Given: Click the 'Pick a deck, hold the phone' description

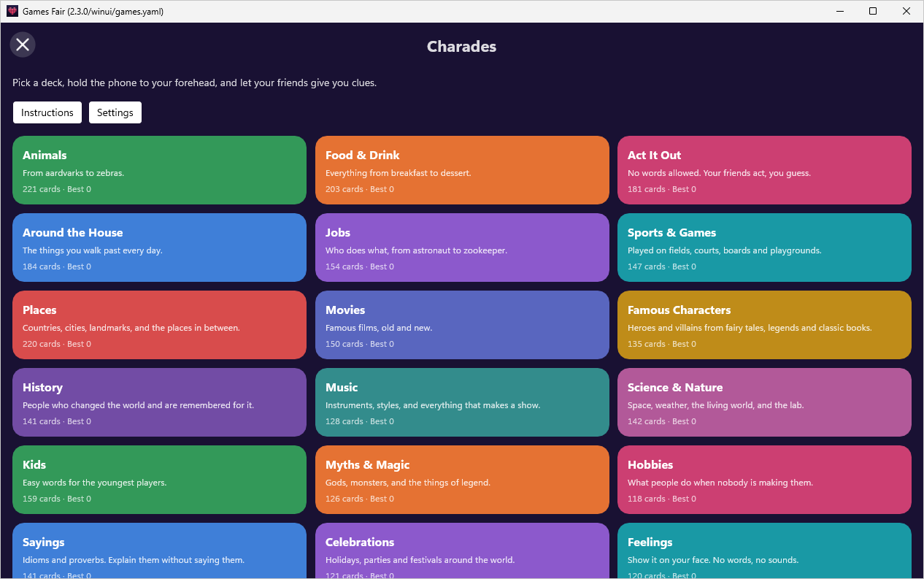Looking at the screenshot, I should (194, 83).
